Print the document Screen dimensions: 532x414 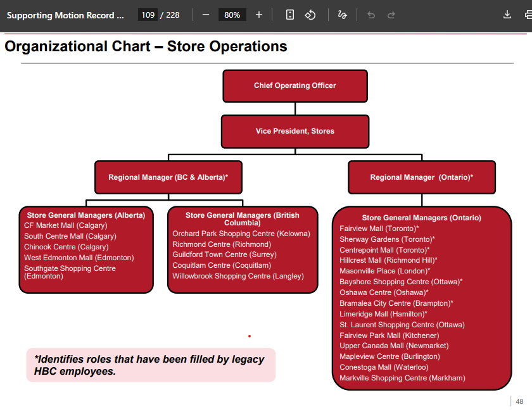point(528,15)
